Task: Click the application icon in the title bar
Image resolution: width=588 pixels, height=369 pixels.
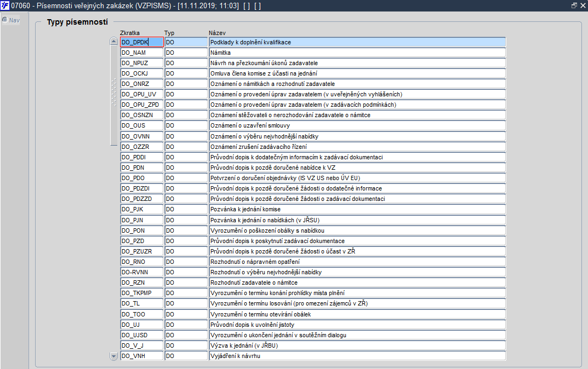Action: [x=5, y=5]
